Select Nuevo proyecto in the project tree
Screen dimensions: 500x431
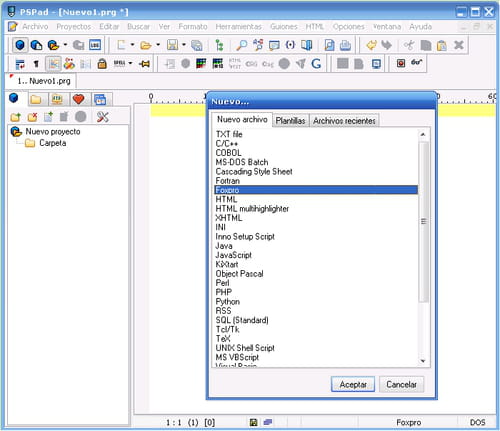(x=53, y=132)
